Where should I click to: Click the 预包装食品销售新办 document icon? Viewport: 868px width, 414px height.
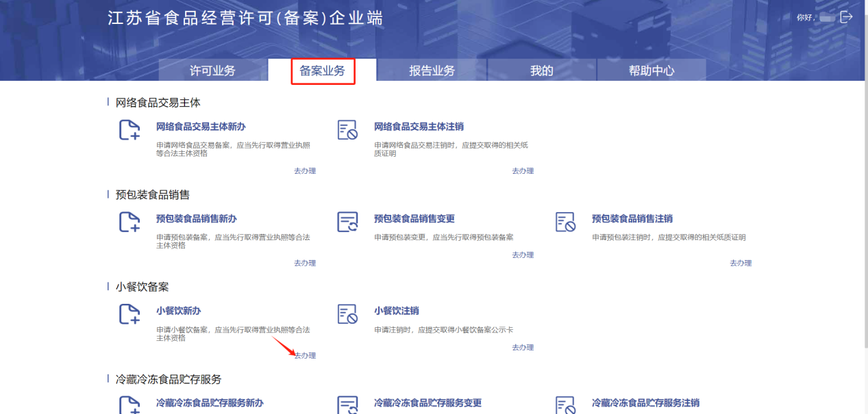point(129,222)
